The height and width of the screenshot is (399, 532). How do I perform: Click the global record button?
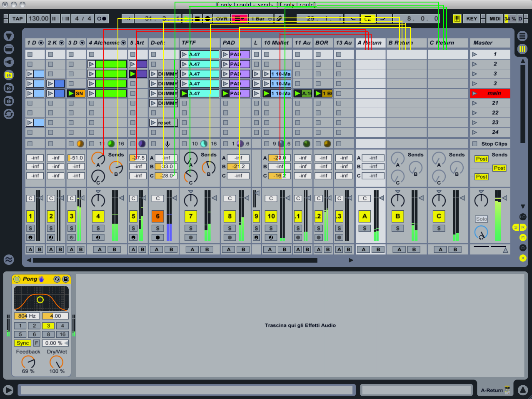click(207, 19)
